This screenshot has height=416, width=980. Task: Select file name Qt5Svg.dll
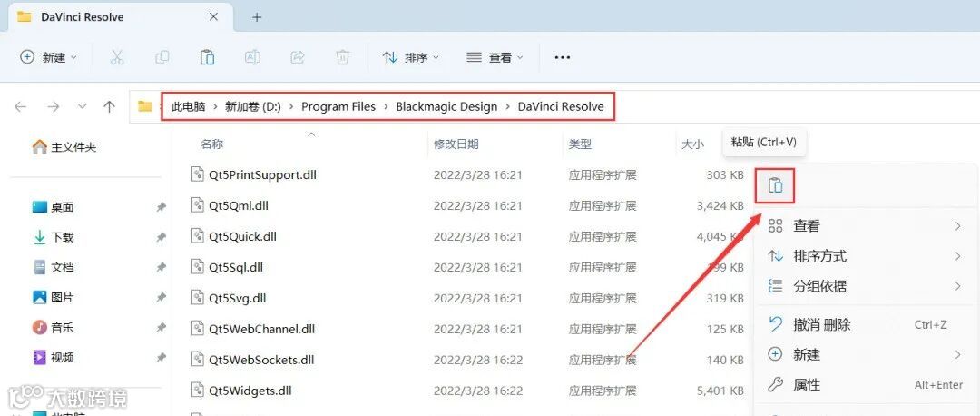[x=238, y=298]
